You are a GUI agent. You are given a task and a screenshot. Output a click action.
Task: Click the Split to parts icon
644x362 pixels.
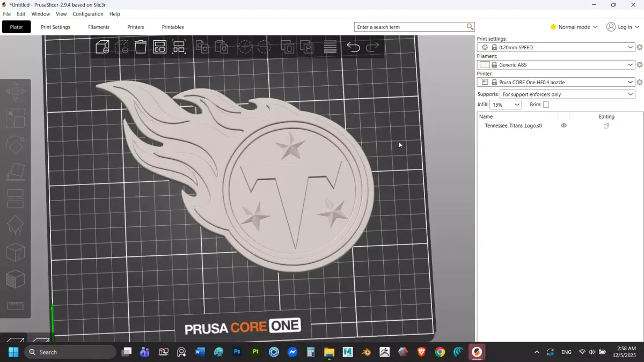point(306,47)
